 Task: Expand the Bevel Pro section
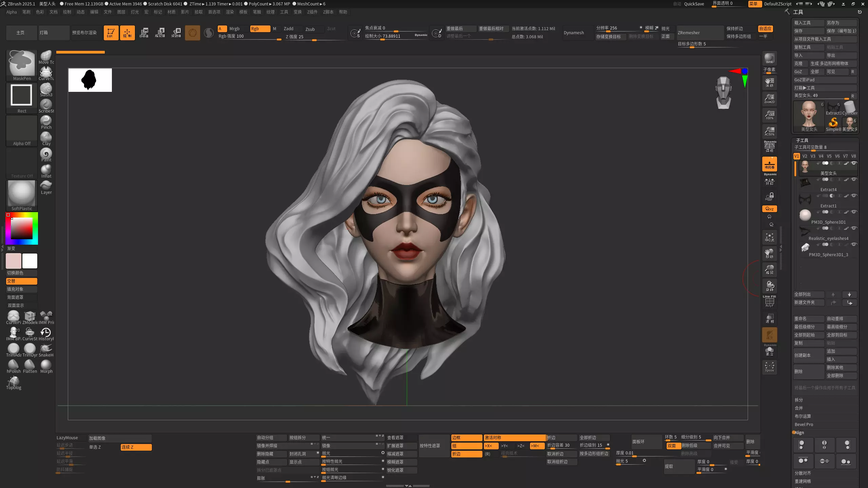pos(804,424)
